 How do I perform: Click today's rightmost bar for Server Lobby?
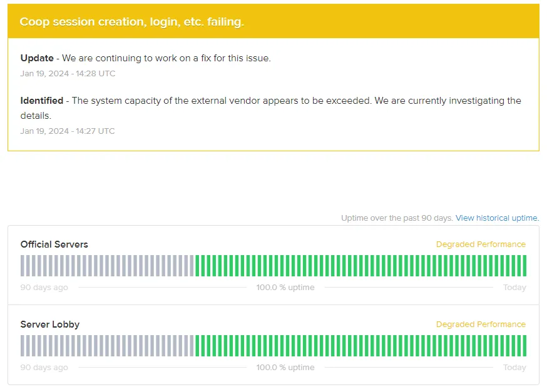[524, 346]
